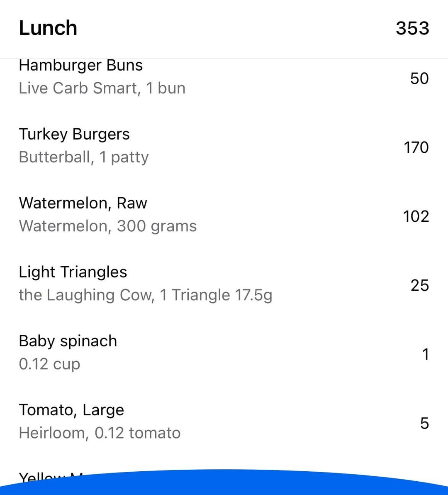Click the Watermelon, 300 grams serving text
The height and width of the screenshot is (495, 448).
108,226
